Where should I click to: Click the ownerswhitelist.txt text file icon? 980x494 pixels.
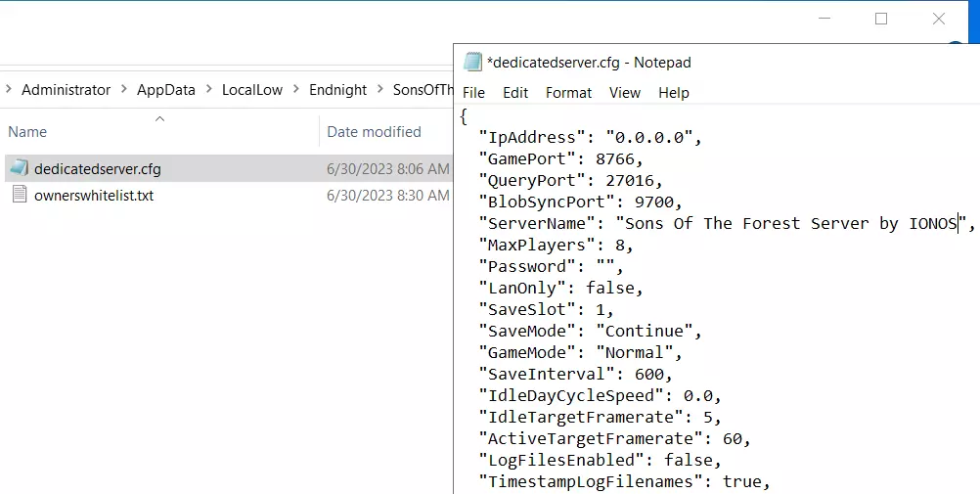tap(20, 195)
